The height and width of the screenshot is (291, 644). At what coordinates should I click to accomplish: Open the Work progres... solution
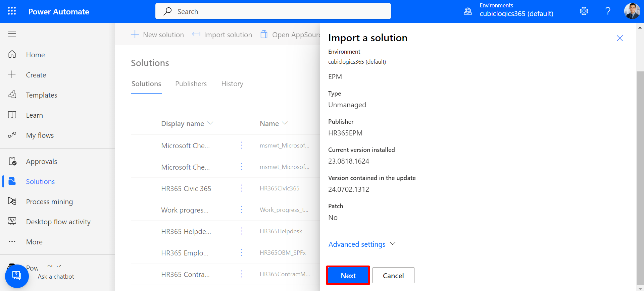185,210
